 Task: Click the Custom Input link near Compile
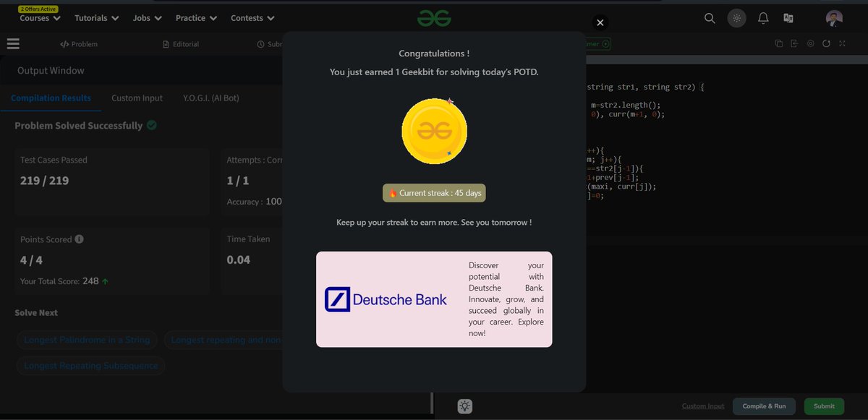703,406
